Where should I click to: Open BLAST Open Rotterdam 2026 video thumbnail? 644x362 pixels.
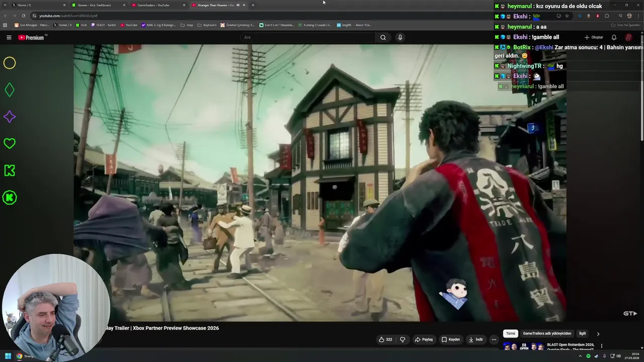(523, 346)
